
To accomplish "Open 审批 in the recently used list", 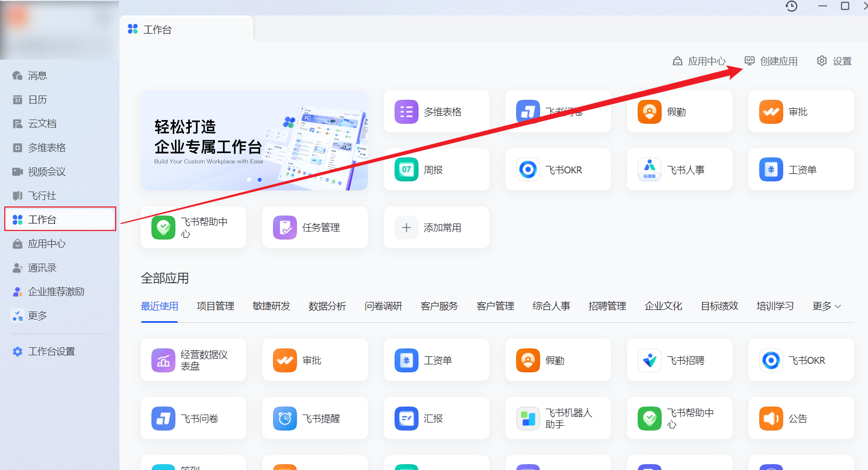I will click(x=315, y=360).
